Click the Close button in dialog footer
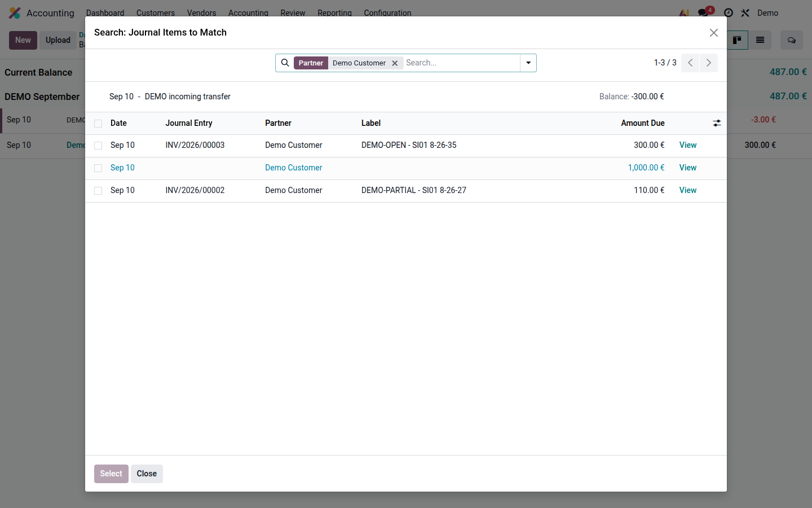Screen dimensions: 812x508 point(147,474)
